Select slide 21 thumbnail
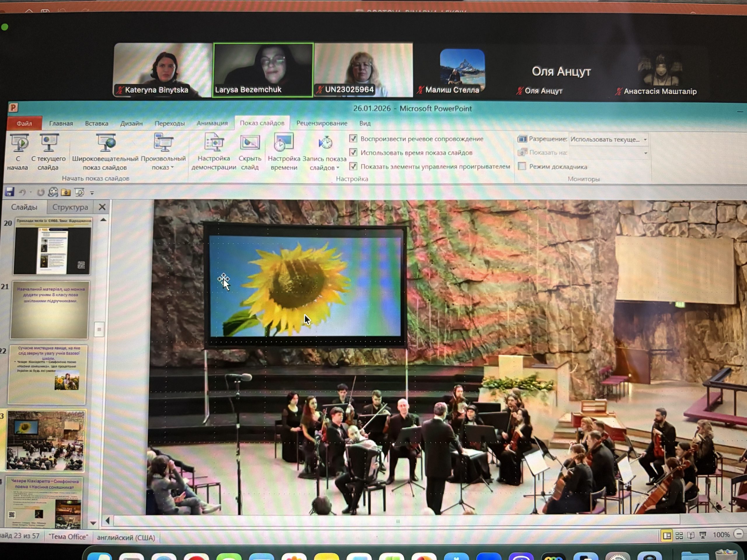 pyautogui.click(x=50, y=310)
